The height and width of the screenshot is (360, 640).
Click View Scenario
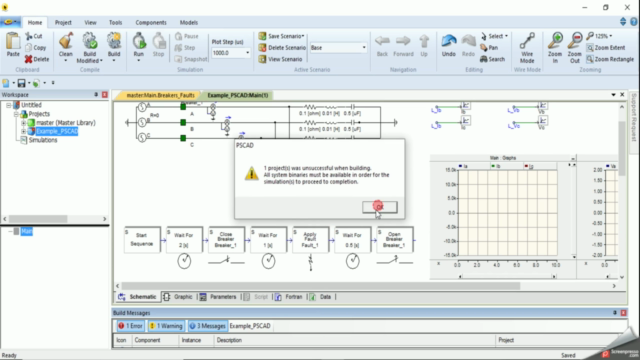click(280, 59)
